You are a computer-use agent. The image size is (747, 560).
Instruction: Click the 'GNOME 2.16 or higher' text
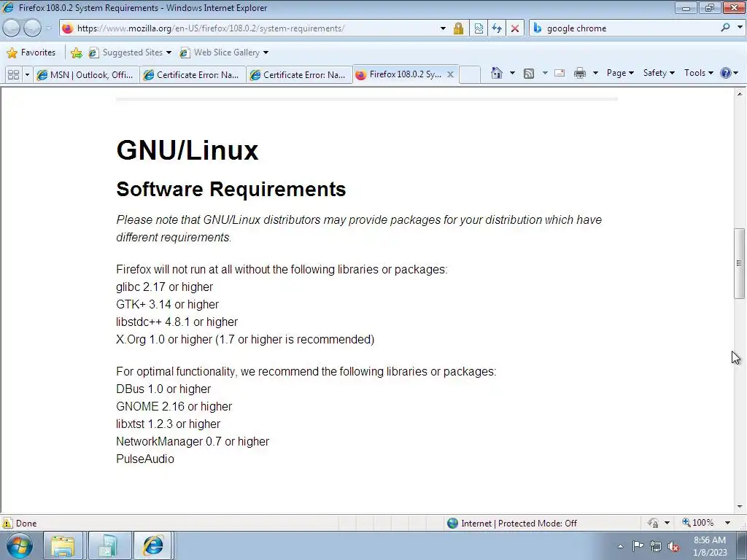coord(174,406)
